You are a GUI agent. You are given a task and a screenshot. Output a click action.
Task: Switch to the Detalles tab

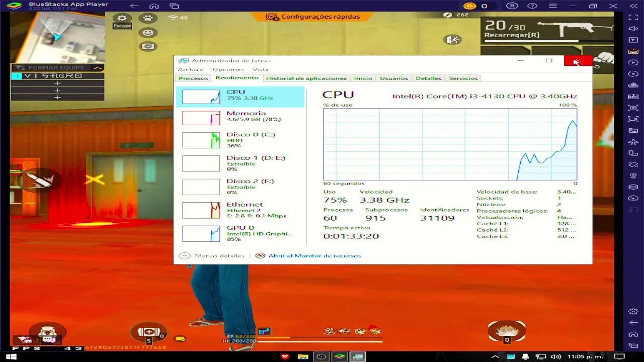point(428,78)
